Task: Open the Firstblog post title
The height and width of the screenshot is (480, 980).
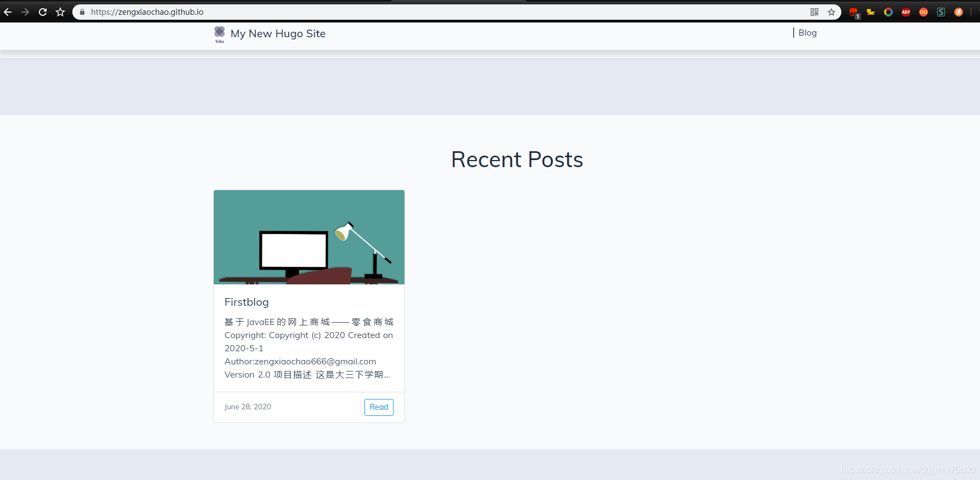Action: click(x=247, y=302)
